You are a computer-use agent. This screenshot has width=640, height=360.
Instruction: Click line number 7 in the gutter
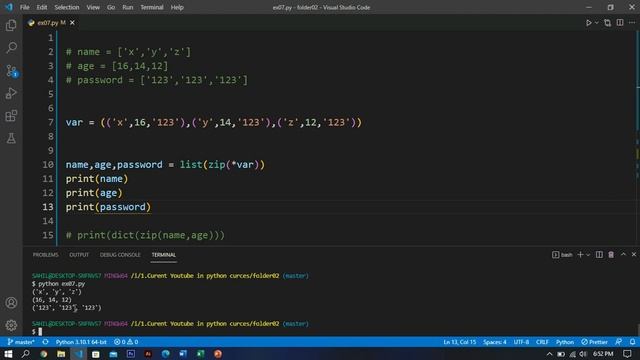point(51,122)
